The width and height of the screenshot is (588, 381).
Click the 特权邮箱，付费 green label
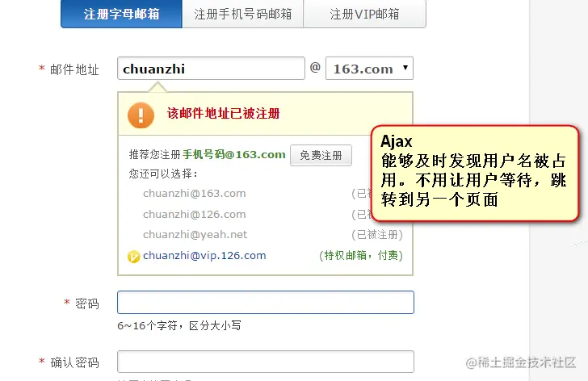point(361,256)
